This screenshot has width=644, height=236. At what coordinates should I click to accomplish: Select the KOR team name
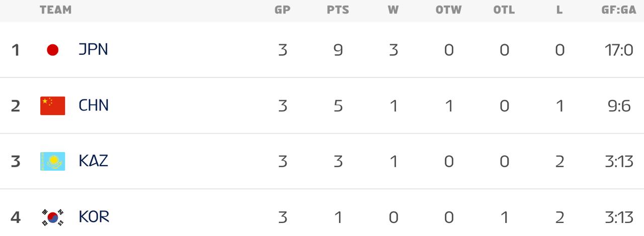[94, 217]
